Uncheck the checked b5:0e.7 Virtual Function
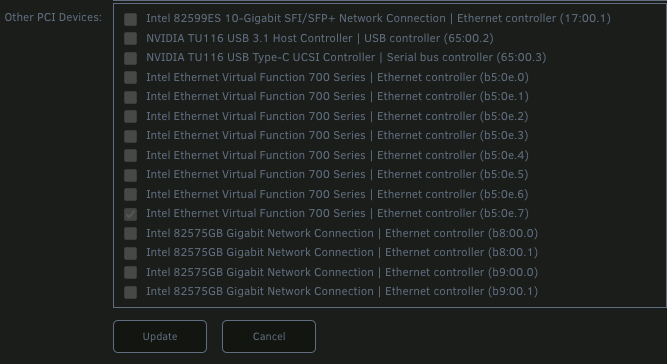Screen dimensions: 667x364 click(131, 214)
